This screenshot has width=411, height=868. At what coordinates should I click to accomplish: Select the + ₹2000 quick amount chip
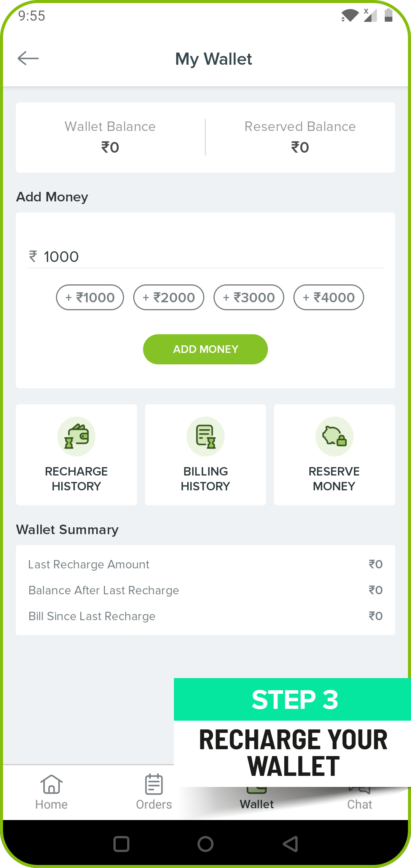click(x=169, y=297)
